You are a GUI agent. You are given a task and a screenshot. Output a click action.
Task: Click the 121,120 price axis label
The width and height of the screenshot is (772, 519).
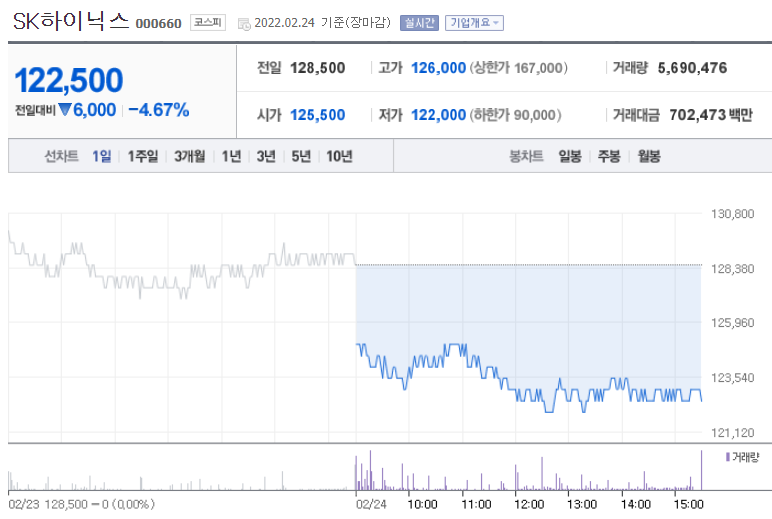pos(733,433)
